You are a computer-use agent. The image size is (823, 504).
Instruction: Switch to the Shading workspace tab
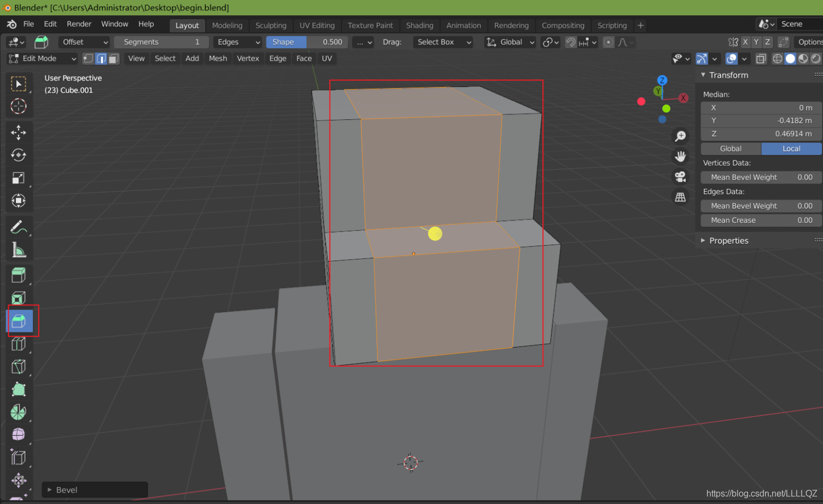tap(420, 25)
